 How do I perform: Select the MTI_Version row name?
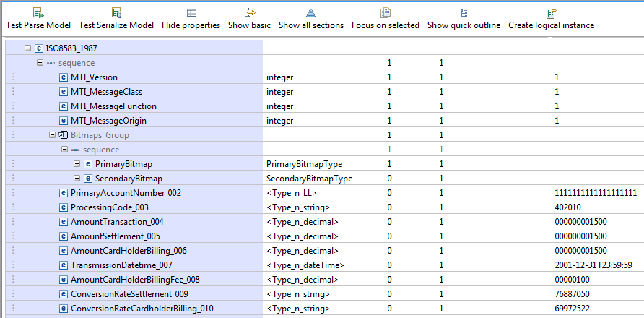pos(94,77)
